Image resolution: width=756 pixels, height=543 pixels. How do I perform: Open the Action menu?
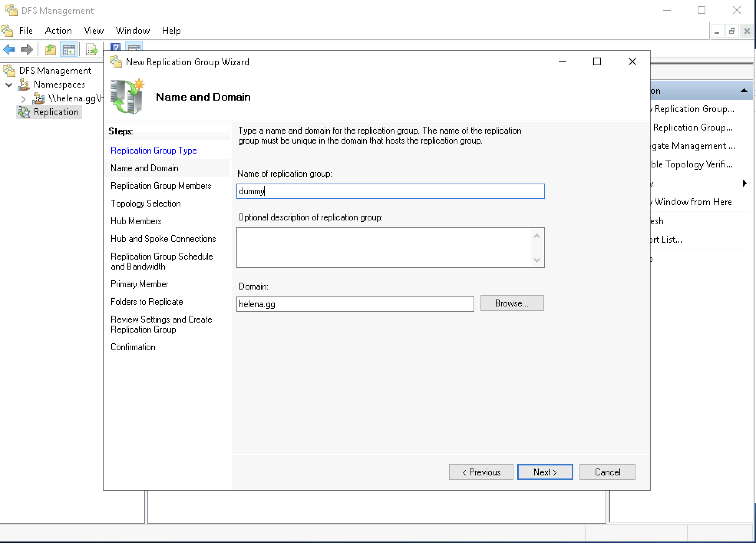(x=58, y=31)
